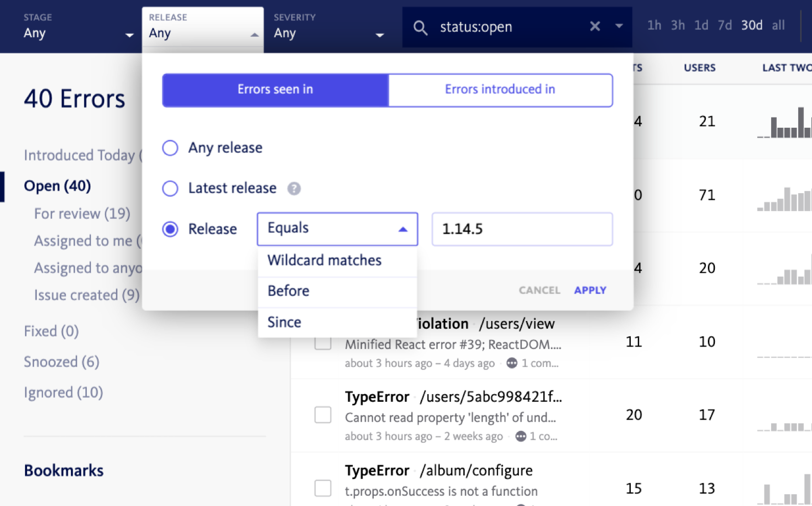Show Assigned to anyone errors

pos(88,268)
